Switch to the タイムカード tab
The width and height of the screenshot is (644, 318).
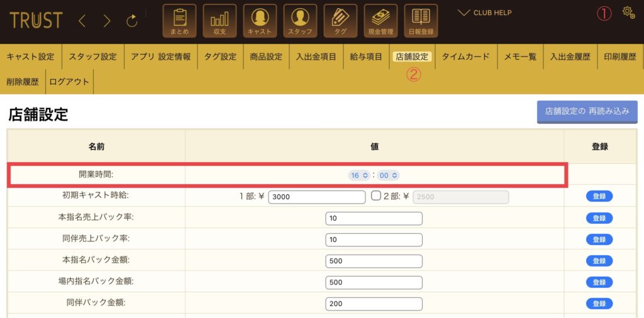tap(465, 57)
